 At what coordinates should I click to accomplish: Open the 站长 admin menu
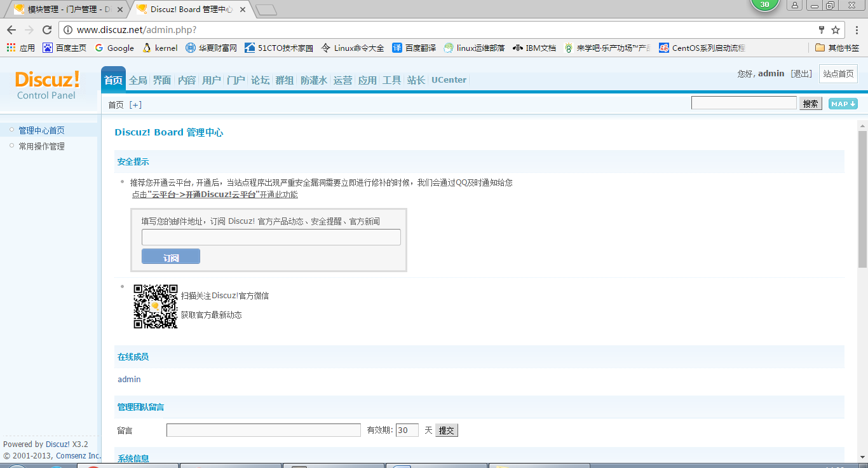pos(416,80)
